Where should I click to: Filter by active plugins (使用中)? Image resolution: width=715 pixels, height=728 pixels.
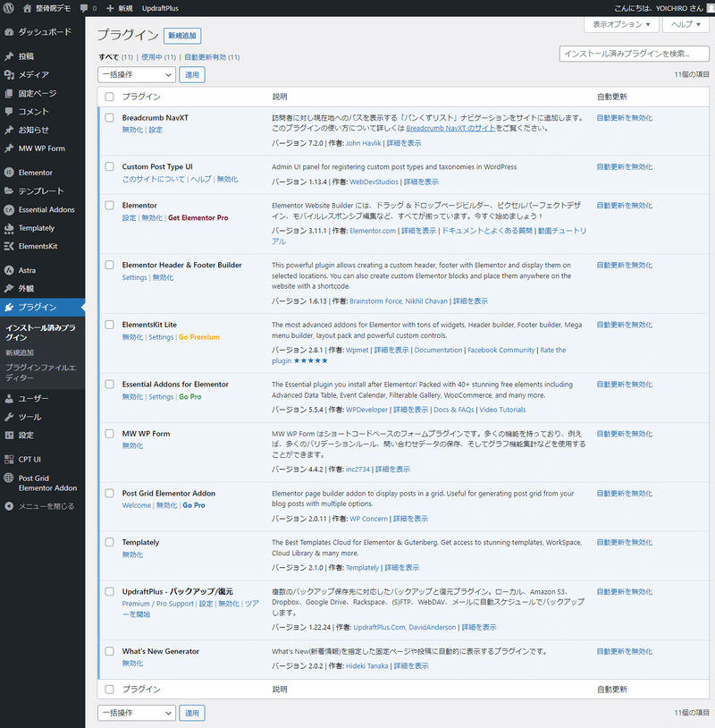pyautogui.click(x=152, y=57)
